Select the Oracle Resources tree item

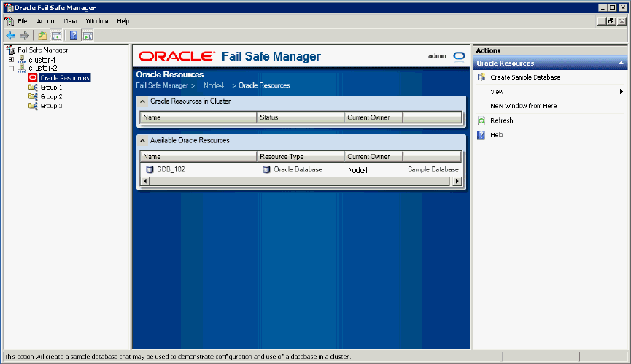[65, 77]
